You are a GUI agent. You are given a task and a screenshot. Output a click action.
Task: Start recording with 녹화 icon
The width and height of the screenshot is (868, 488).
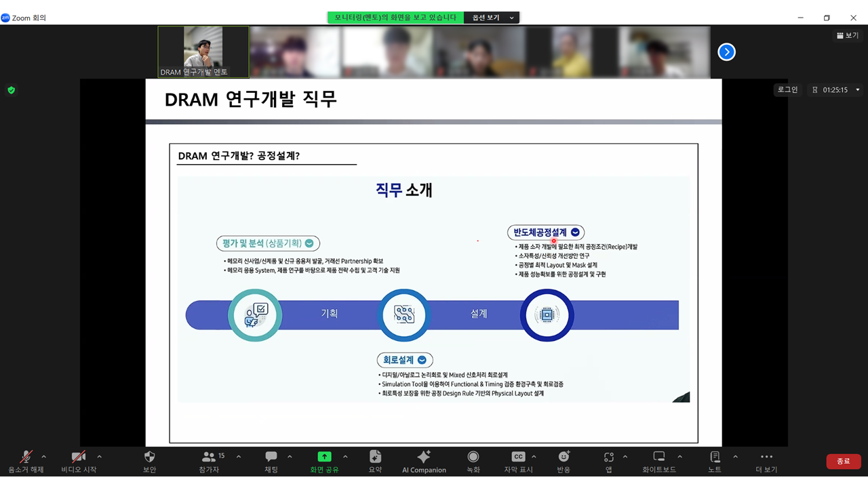pos(473,457)
